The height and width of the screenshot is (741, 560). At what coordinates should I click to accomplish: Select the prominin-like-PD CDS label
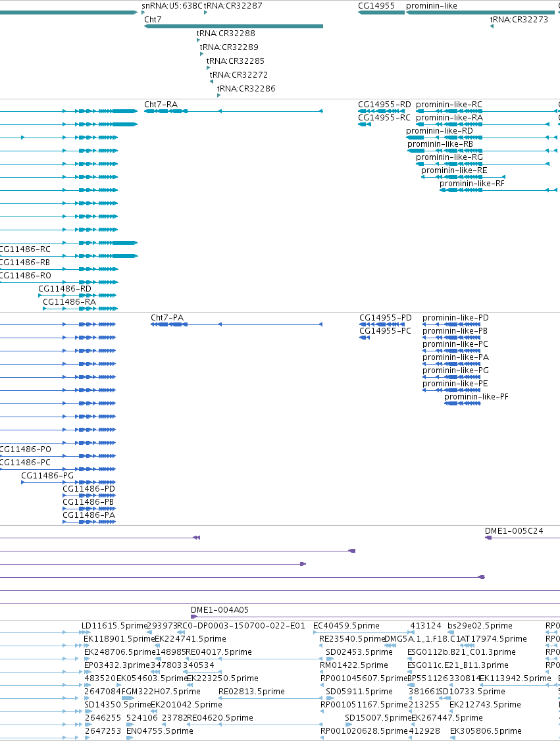coord(455,318)
